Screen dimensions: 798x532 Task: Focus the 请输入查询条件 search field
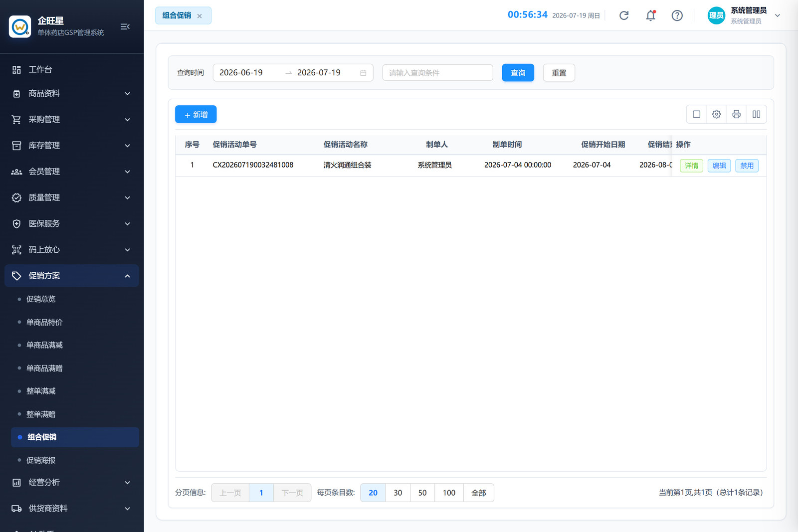[437, 73]
